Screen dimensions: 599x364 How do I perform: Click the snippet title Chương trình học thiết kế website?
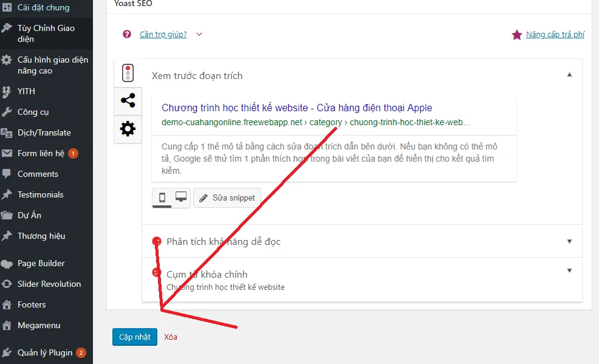[297, 108]
